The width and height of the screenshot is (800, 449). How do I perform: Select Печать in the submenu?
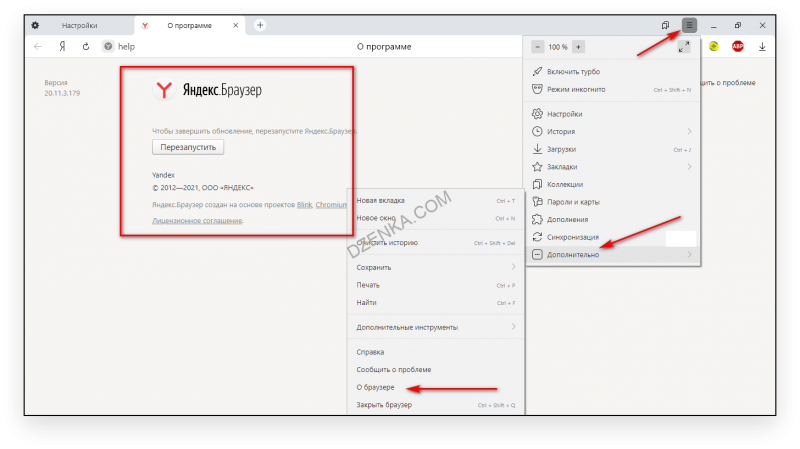[x=436, y=285]
